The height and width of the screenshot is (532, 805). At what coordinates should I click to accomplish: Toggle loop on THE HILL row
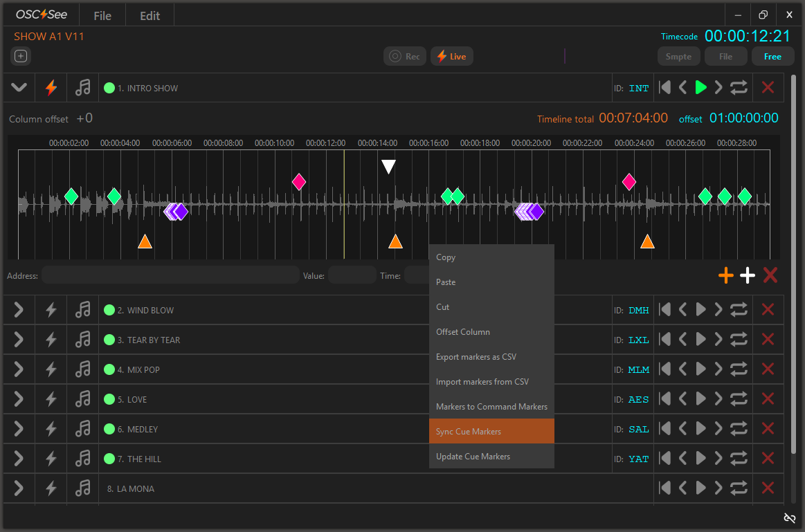click(x=739, y=458)
